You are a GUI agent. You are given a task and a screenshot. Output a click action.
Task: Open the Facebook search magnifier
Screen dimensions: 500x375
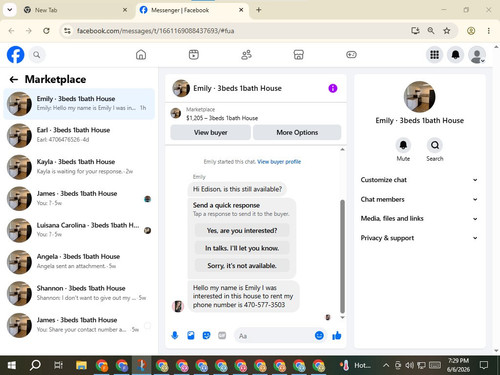pos(37,55)
